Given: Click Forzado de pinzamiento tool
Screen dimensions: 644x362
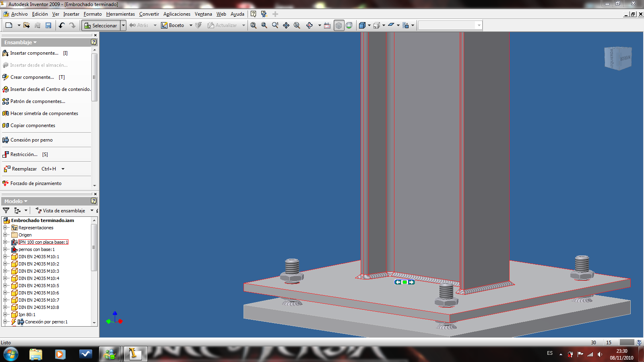Looking at the screenshot, I should [x=32, y=183].
